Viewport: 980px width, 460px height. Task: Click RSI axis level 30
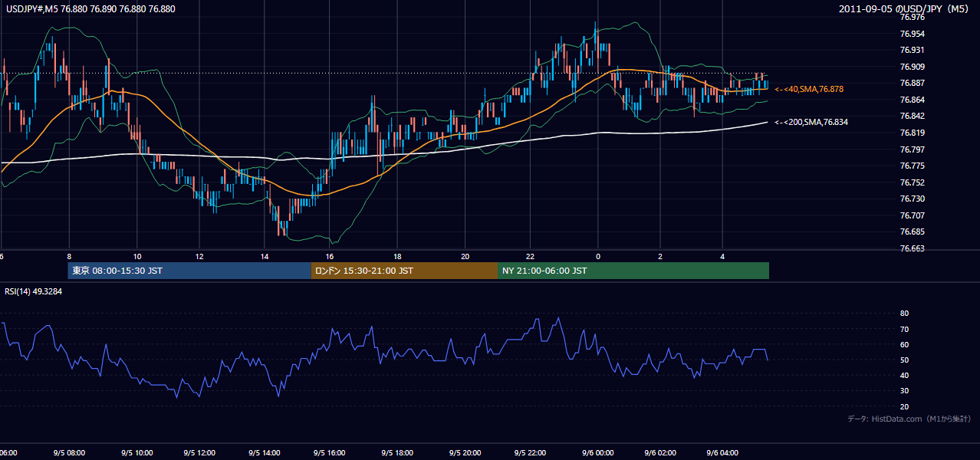904,391
